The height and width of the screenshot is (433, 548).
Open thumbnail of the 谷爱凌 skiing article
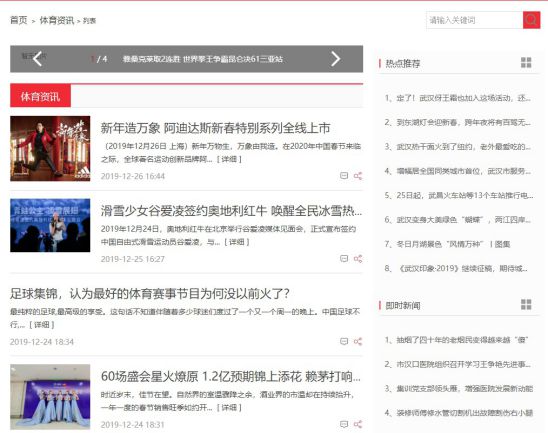(50, 225)
